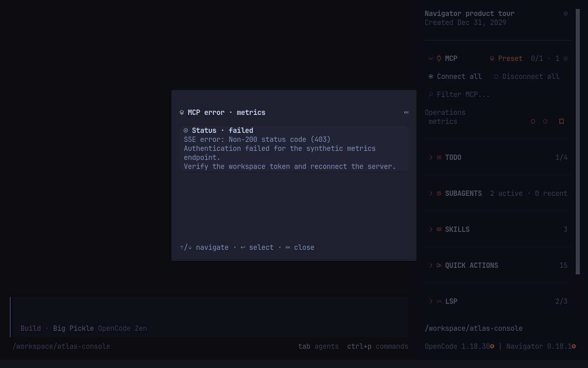Click the select hint in dialog footer
This screenshot has height=368, width=588.
click(x=257, y=247)
